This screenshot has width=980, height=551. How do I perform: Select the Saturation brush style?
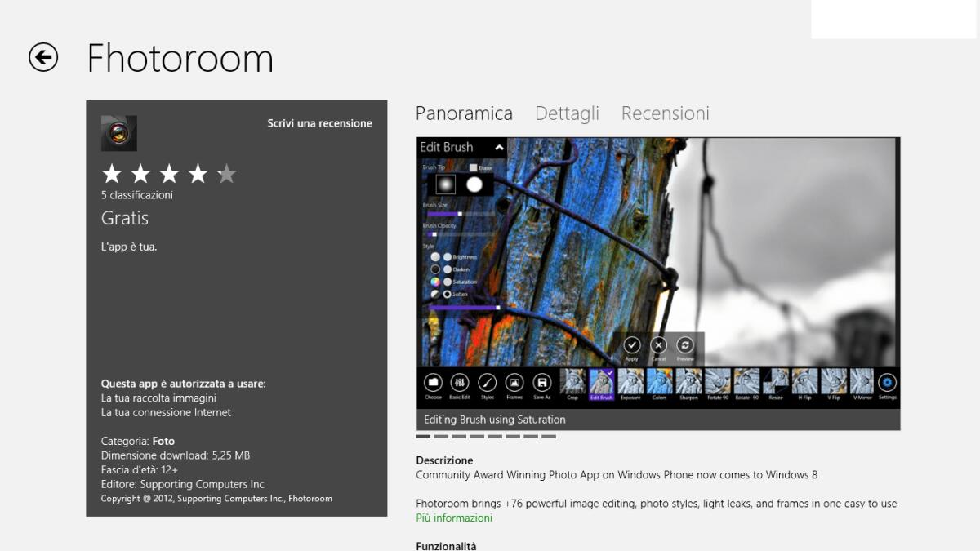448,281
